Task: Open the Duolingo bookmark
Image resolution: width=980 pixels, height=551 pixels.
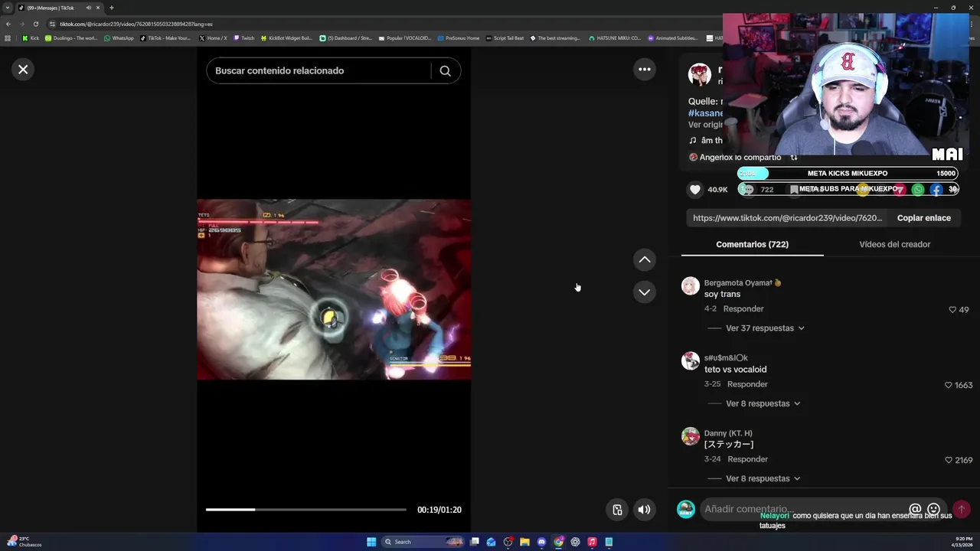Action: [71, 37]
